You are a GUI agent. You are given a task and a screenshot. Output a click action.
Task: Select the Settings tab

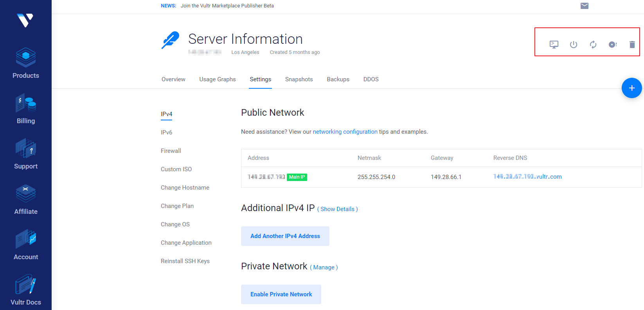click(261, 79)
